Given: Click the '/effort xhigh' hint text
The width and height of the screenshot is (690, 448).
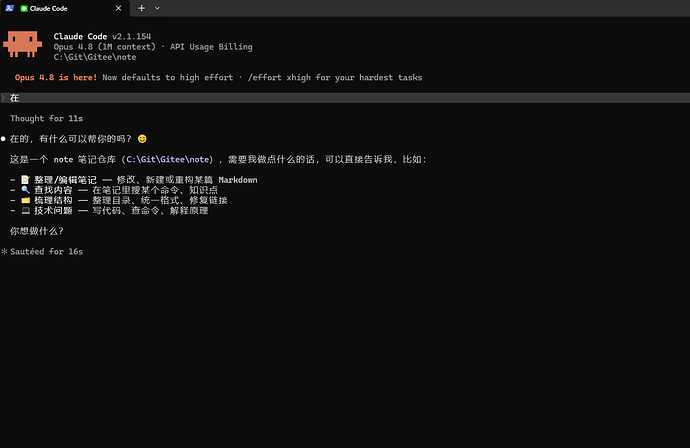Looking at the screenshot, I should (x=279, y=77).
